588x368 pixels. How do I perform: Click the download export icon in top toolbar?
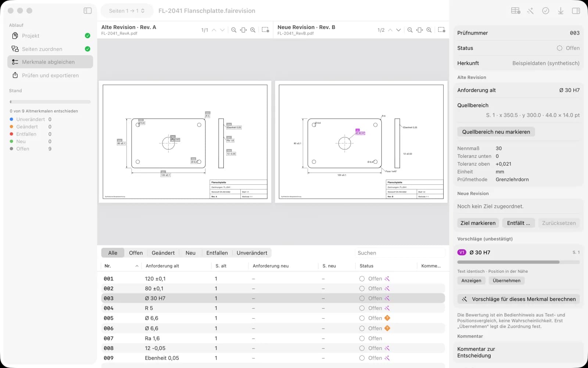(x=560, y=11)
